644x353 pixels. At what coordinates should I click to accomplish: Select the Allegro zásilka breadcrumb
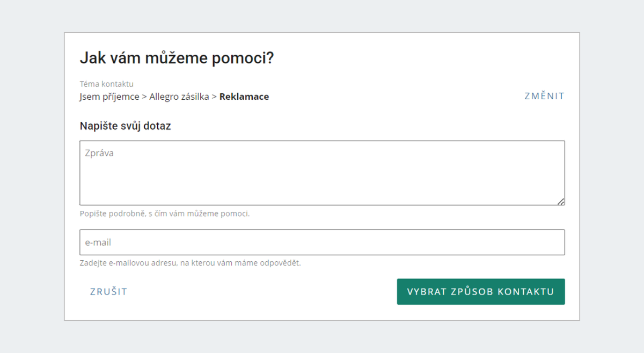coord(179,97)
